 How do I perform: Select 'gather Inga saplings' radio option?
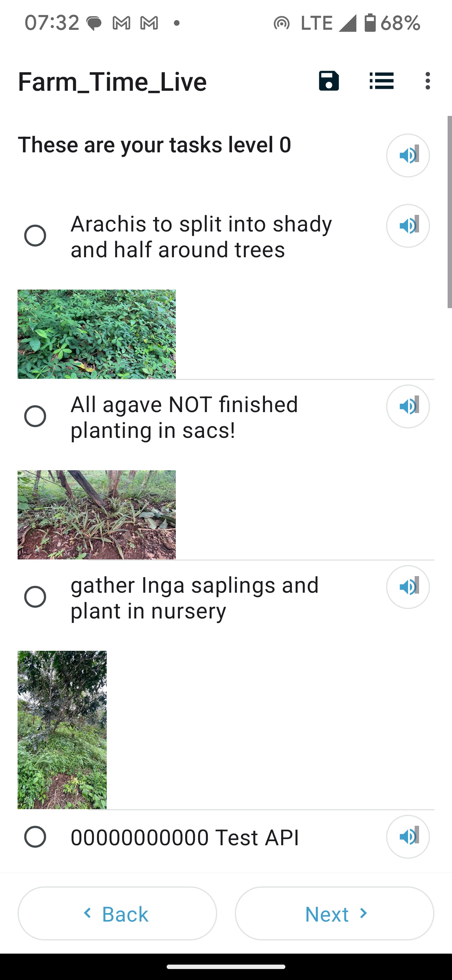coord(35,596)
